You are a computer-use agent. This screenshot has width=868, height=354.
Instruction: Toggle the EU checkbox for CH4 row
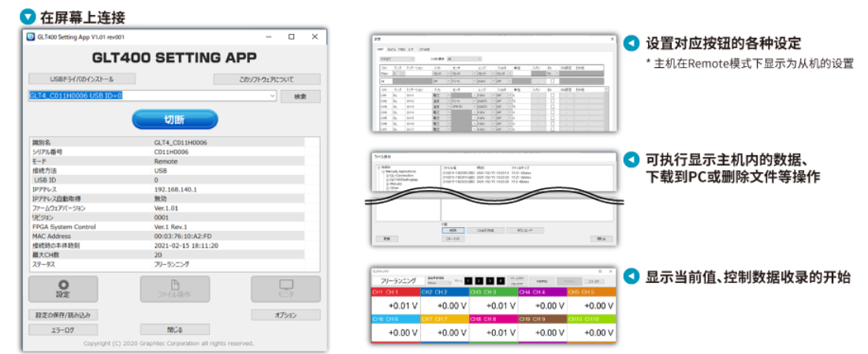[x=553, y=112]
